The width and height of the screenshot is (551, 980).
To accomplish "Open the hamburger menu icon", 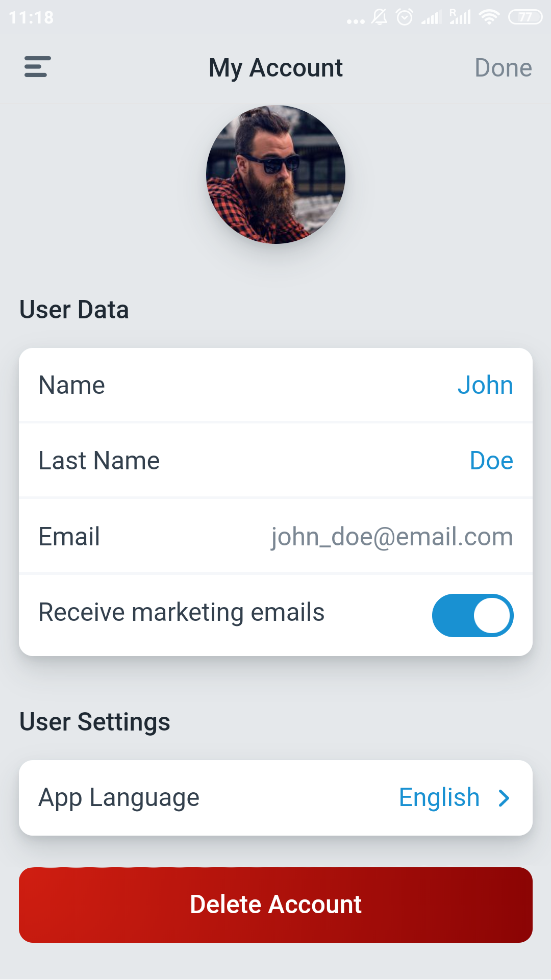I will 37,67.
